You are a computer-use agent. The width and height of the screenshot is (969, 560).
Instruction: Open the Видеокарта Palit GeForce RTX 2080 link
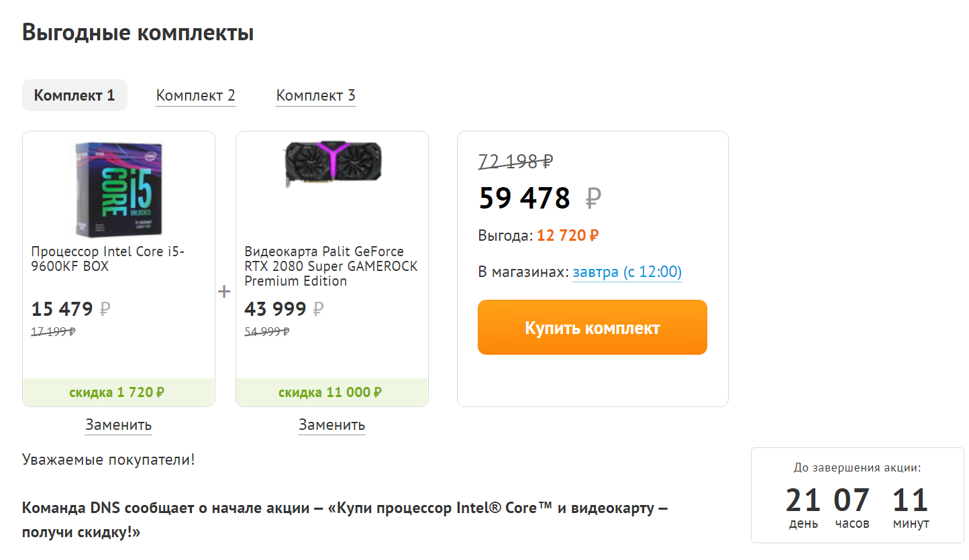tap(331, 266)
